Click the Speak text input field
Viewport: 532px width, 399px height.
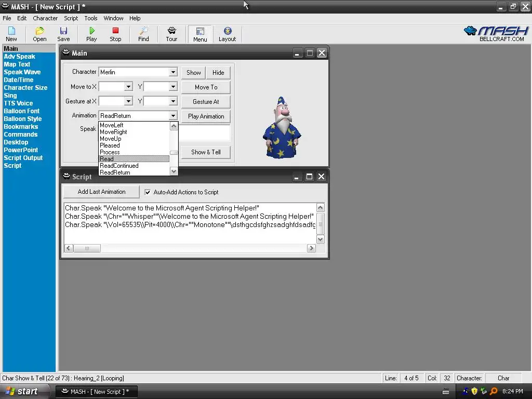pyautogui.click(x=204, y=133)
